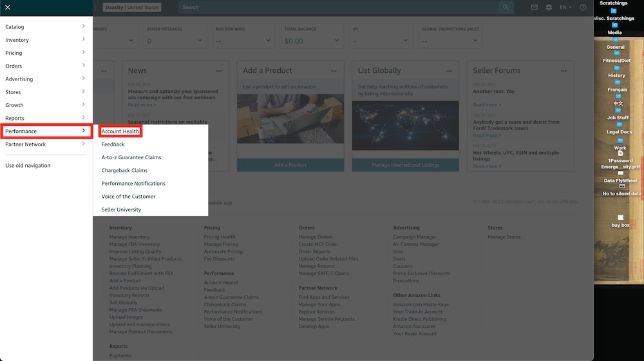This screenshot has width=644, height=361.
Task: Open the Add a Product card ellipsis menu
Action: (334, 71)
